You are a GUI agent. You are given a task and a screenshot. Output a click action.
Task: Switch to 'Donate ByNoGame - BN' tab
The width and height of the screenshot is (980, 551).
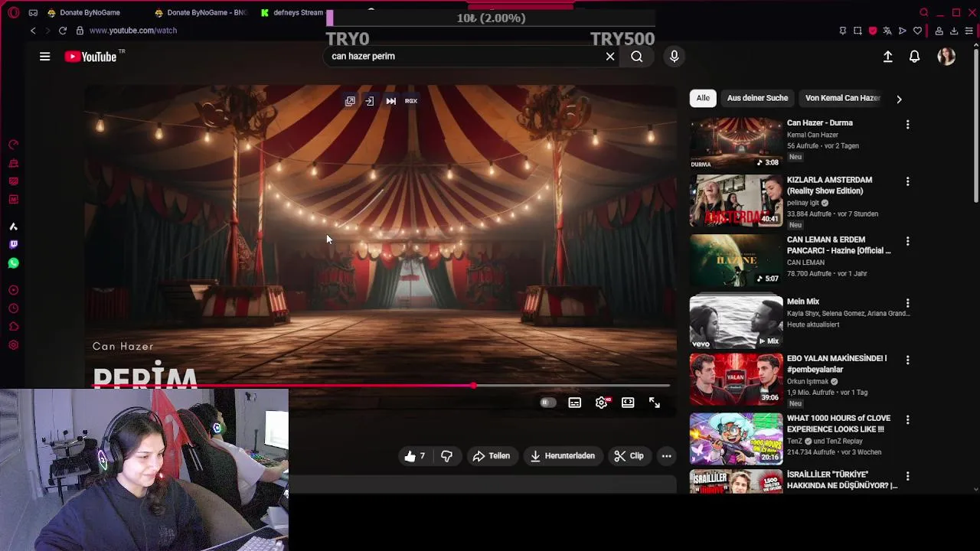tap(200, 13)
